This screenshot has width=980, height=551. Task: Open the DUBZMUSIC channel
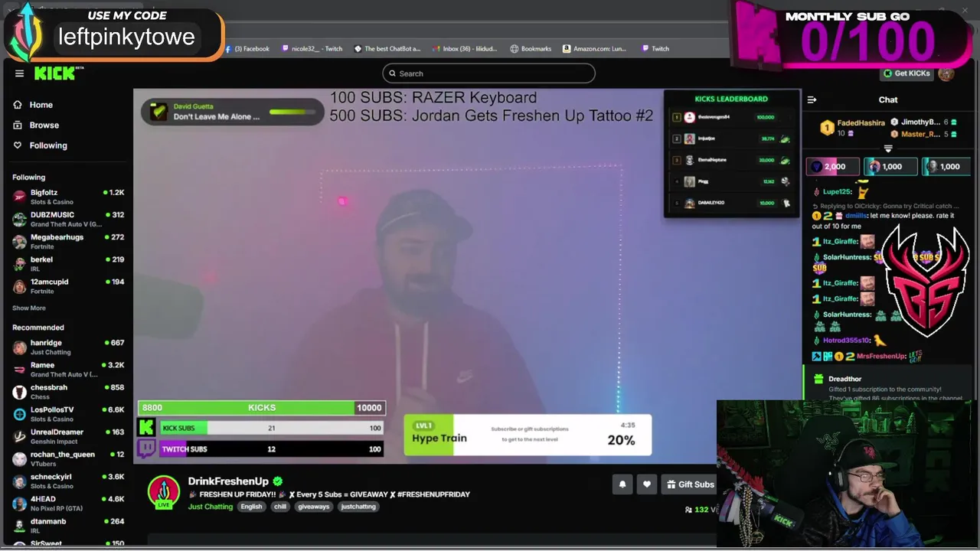[x=68, y=219]
